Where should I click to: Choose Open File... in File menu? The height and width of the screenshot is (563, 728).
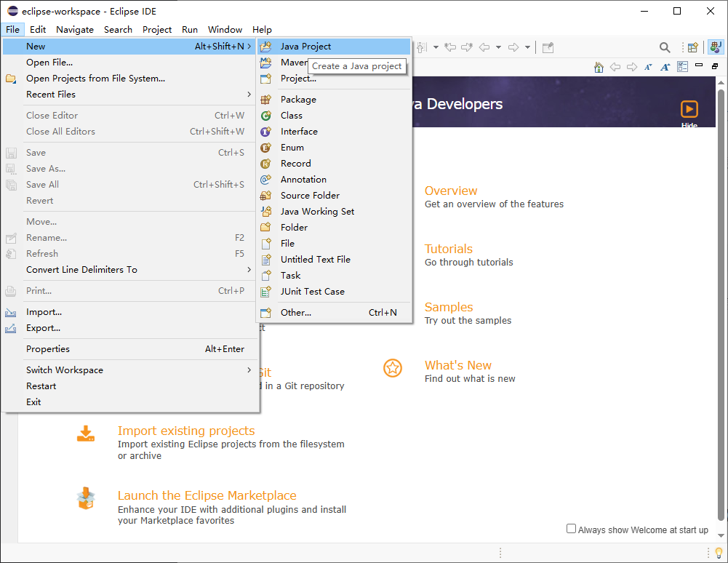tap(130, 63)
